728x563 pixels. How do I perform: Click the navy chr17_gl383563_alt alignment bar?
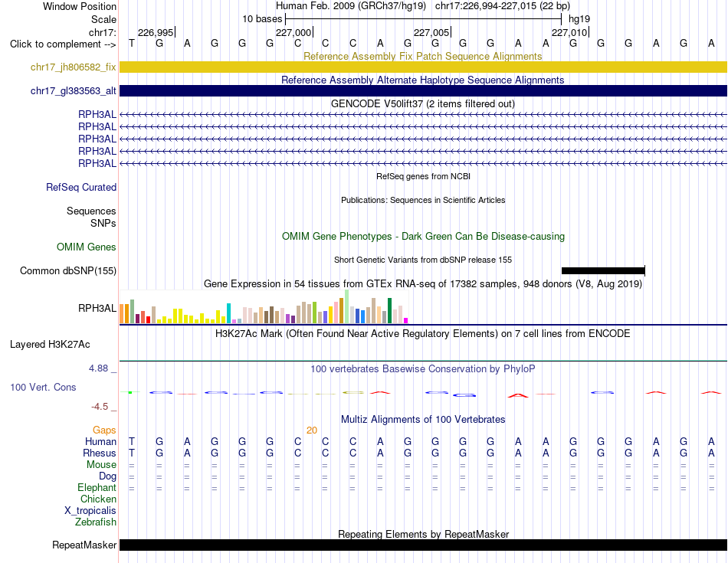pyautogui.click(x=423, y=90)
